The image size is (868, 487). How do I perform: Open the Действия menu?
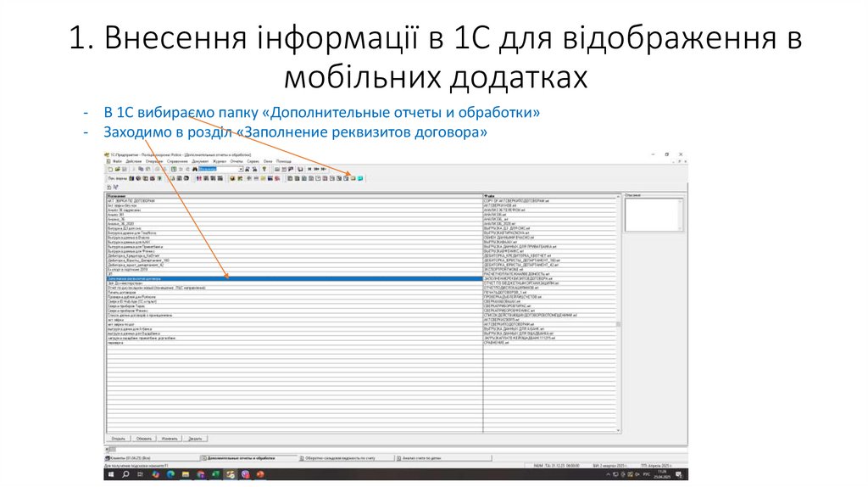pyautogui.click(x=133, y=161)
